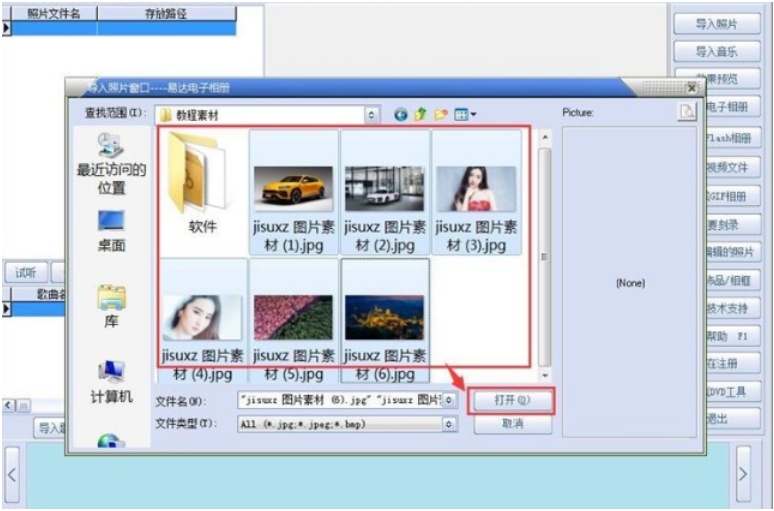Image resolution: width=774 pixels, height=511 pixels.
Task: Go back using the blue back arrow icon
Action: [400, 115]
